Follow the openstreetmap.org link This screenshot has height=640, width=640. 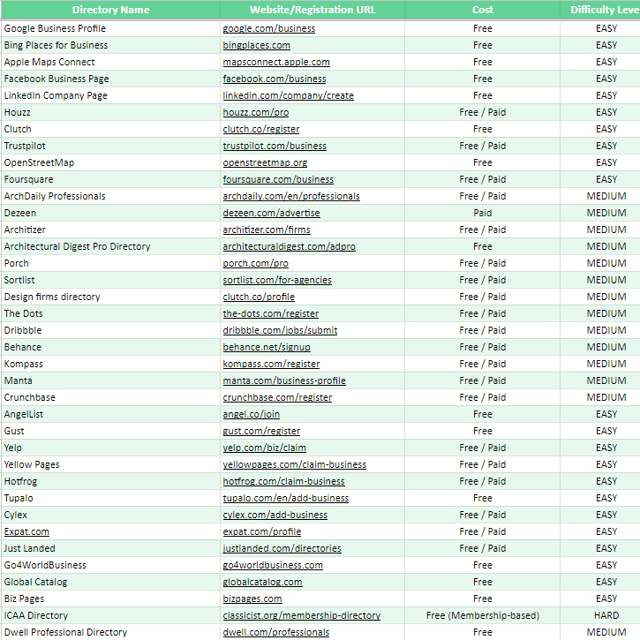265,162
